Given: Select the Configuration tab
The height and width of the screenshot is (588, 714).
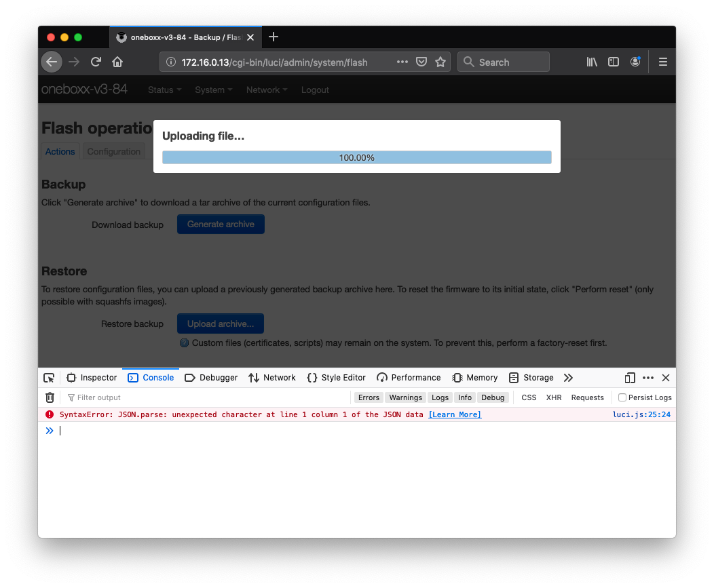Looking at the screenshot, I should [113, 151].
